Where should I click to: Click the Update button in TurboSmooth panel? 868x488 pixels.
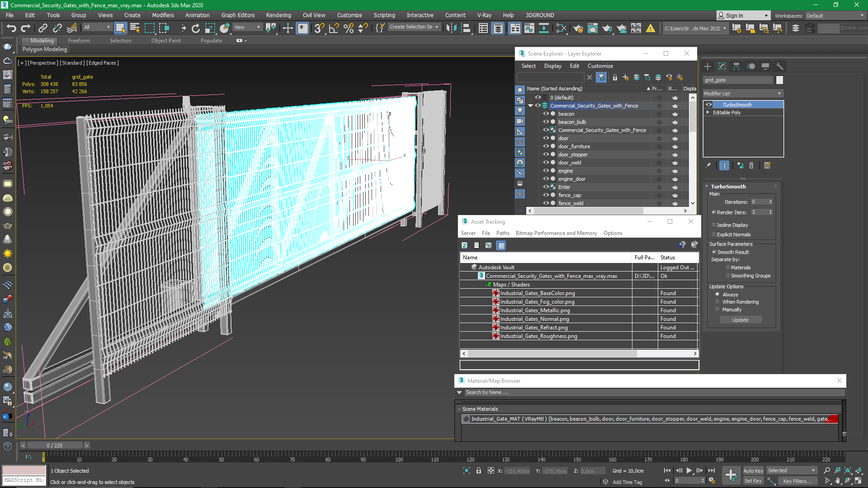(741, 320)
